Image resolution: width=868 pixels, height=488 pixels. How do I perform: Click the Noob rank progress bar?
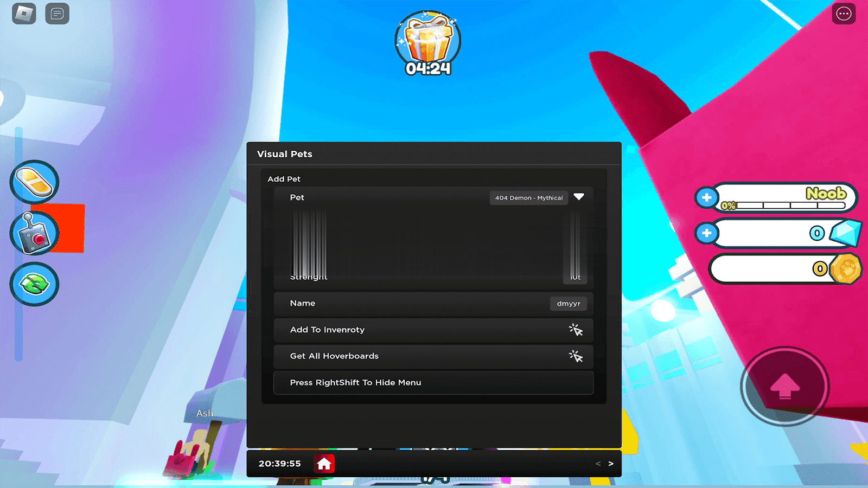coord(784,205)
